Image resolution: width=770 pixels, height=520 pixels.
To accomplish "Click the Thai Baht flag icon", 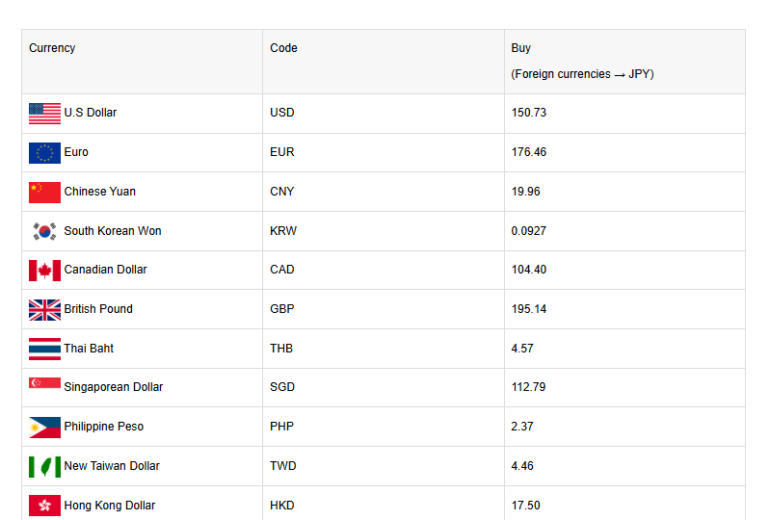I will coord(45,349).
